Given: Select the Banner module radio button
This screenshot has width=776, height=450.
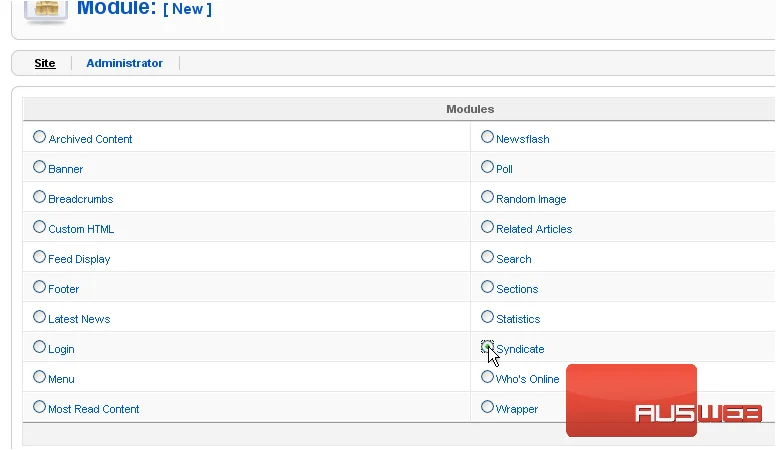Looking at the screenshot, I should (40, 167).
